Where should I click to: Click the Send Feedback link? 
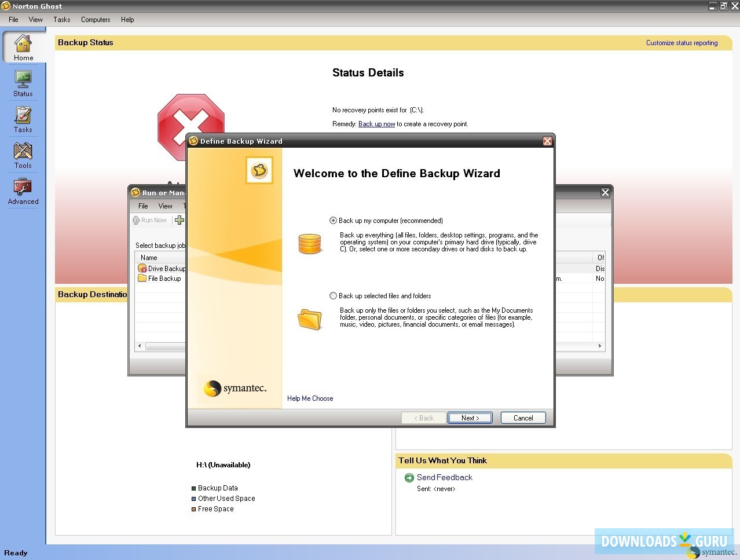444,478
